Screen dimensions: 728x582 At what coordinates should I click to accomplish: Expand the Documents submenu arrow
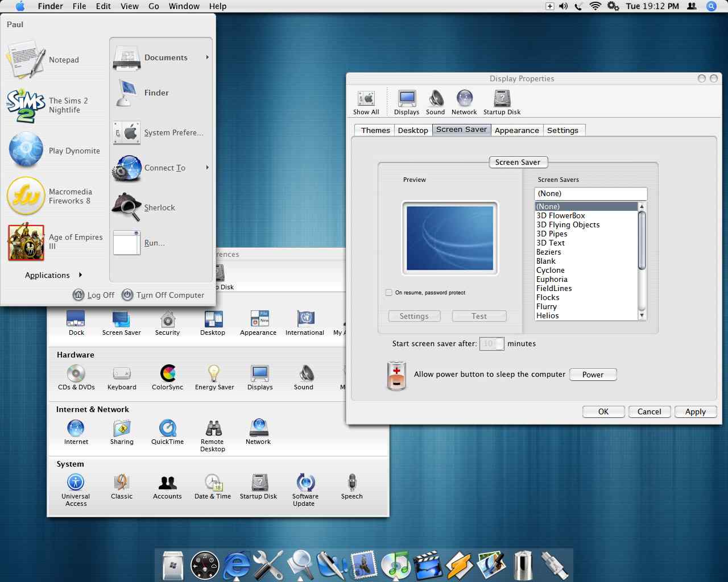point(207,57)
